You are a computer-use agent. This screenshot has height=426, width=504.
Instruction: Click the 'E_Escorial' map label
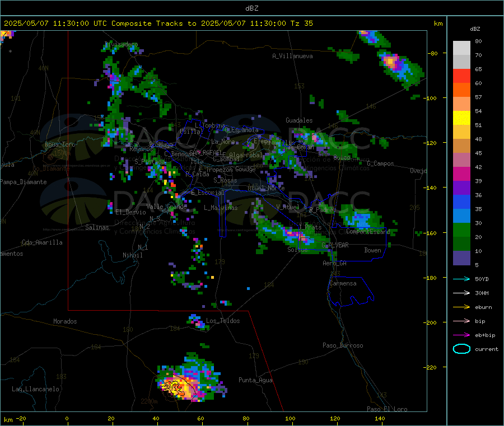pyautogui.click(x=208, y=193)
